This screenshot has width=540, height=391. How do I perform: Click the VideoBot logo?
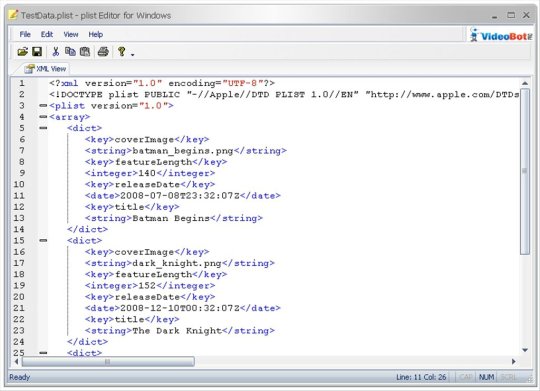point(501,35)
